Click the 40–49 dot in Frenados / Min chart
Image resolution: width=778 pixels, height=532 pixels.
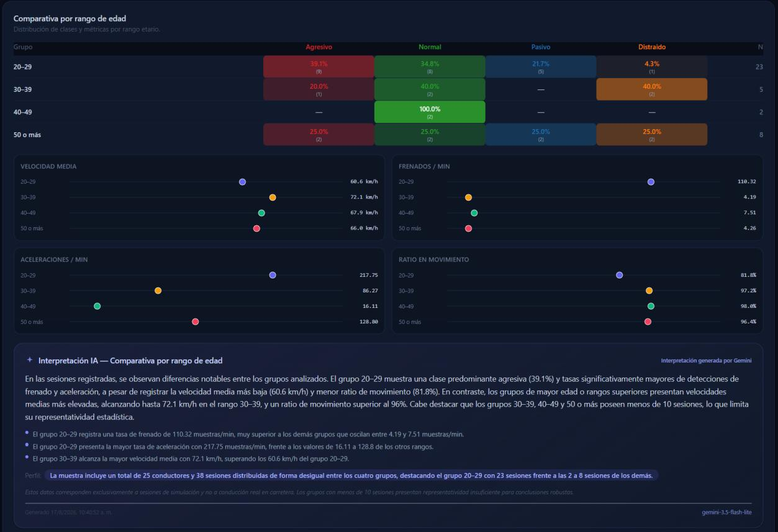point(474,213)
